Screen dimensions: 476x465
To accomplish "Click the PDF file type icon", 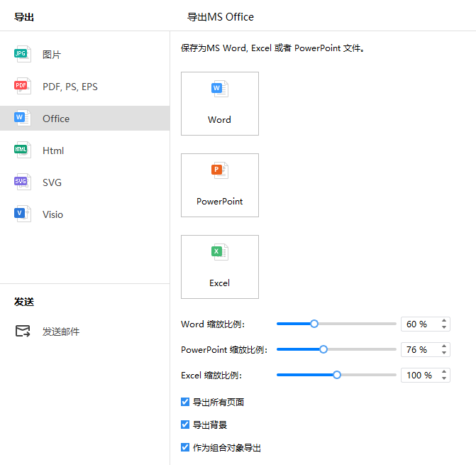I will (x=23, y=86).
